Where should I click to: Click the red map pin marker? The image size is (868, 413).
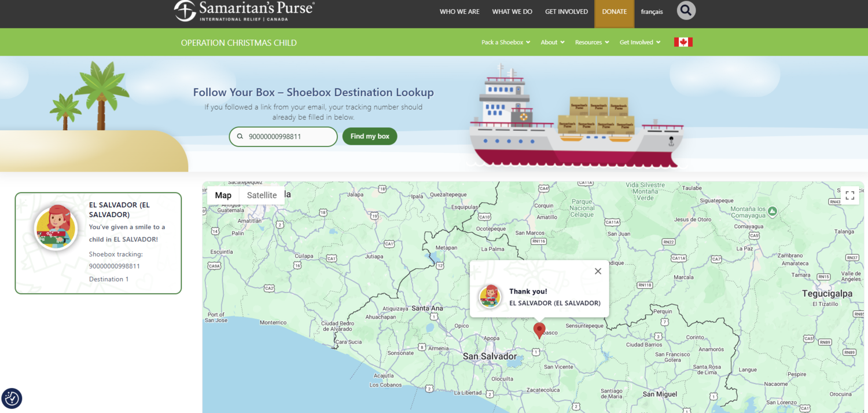539,331
